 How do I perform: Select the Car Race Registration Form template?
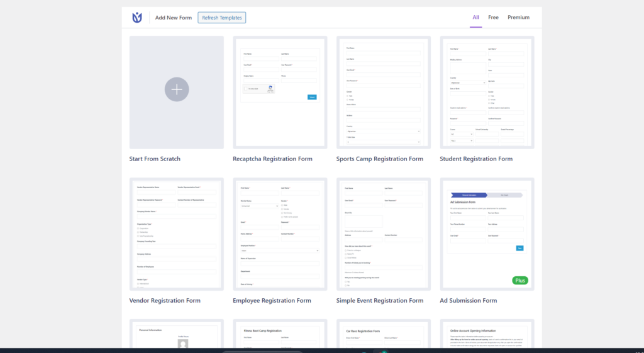pos(383,334)
